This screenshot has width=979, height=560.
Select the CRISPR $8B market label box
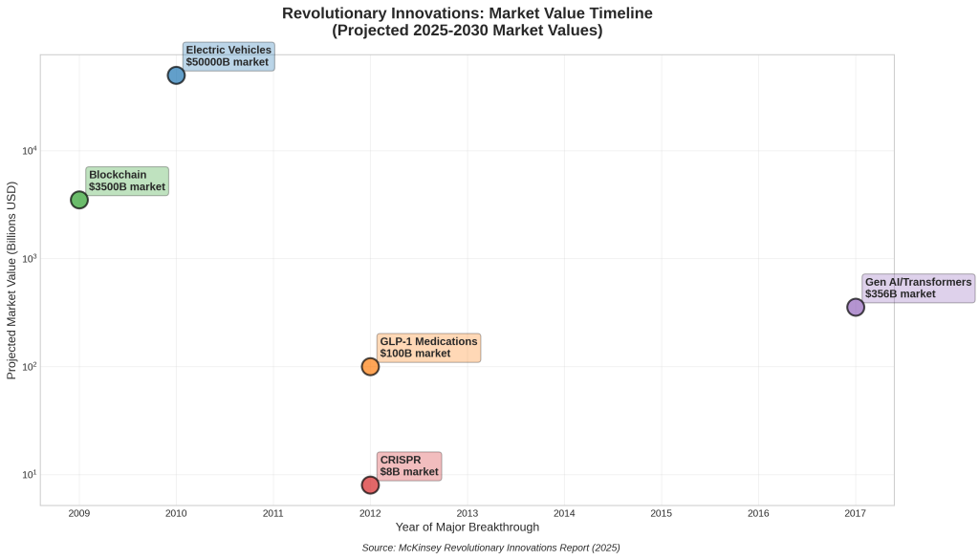[409, 466]
